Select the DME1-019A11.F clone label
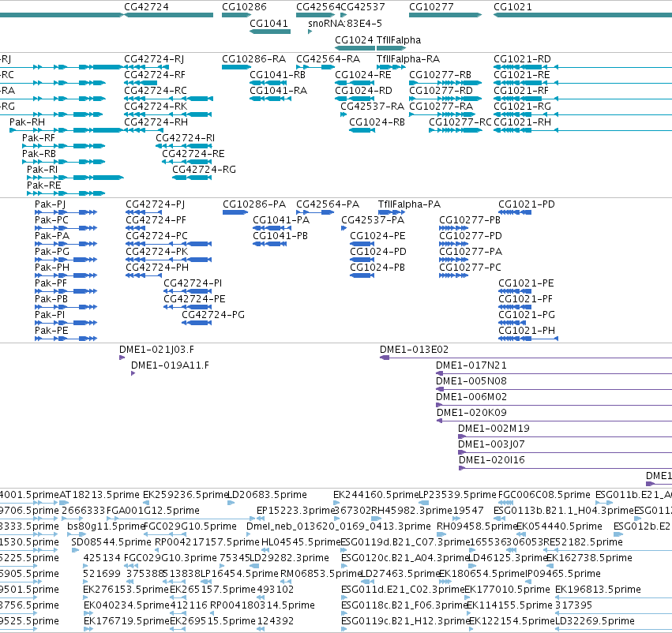 [170, 365]
